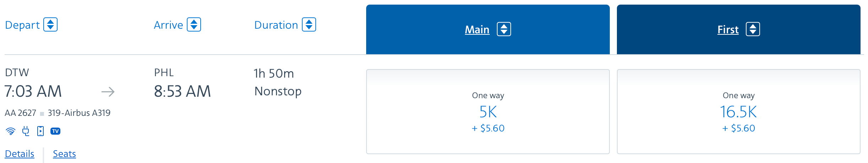Click the arrow between DTW and PHL
The height and width of the screenshot is (163, 868).
pos(108,92)
